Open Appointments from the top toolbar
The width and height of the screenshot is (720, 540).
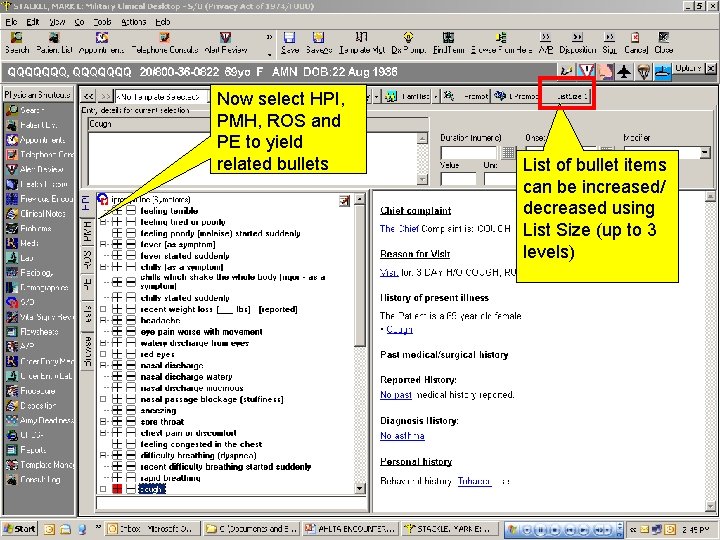click(x=101, y=43)
